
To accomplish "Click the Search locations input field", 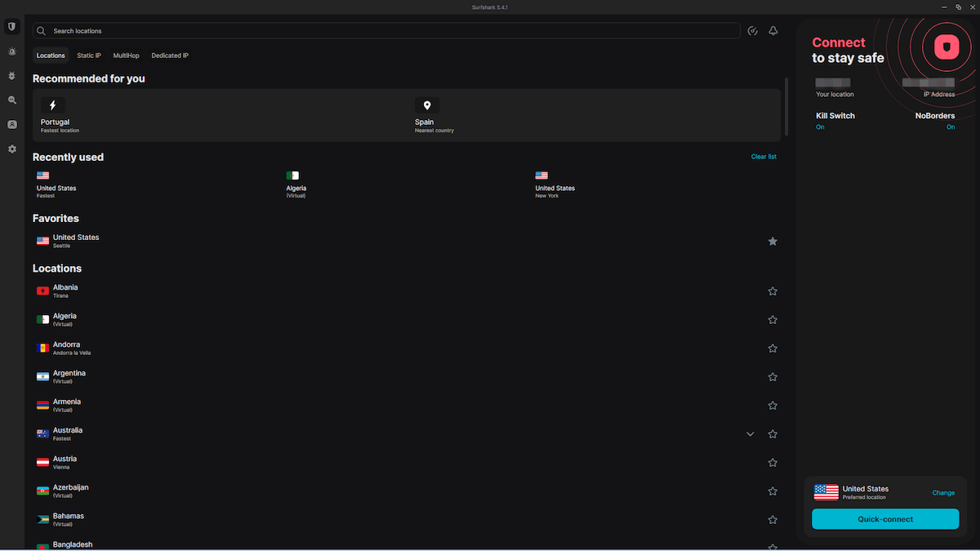I will click(x=163, y=30).
